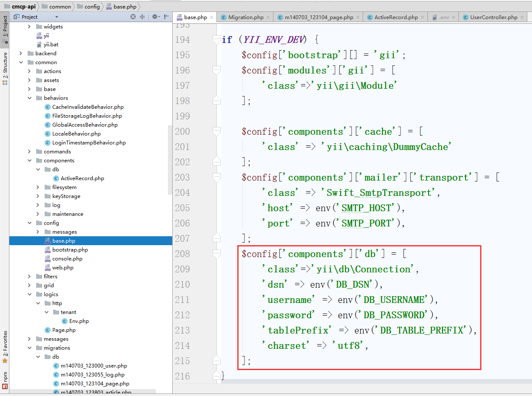Collapse the behaviors folder

29,98
